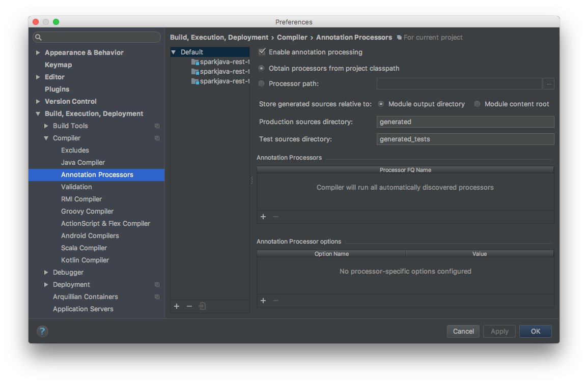Select the Processor path radio option
Viewport: 588px width, 384px height.
[x=261, y=83]
